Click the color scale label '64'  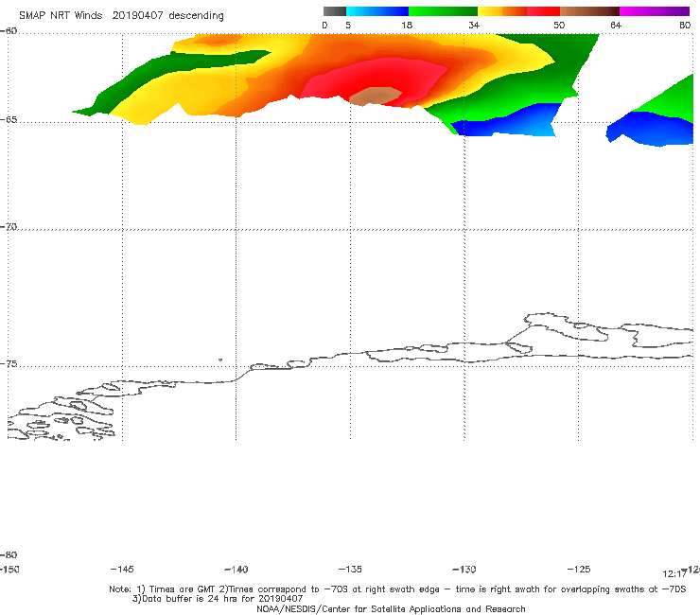(x=616, y=25)
